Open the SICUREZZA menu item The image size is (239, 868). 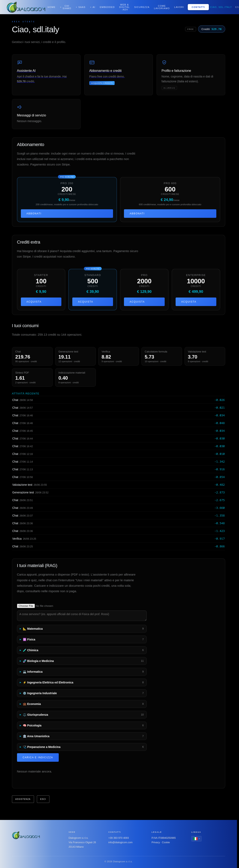142,7
